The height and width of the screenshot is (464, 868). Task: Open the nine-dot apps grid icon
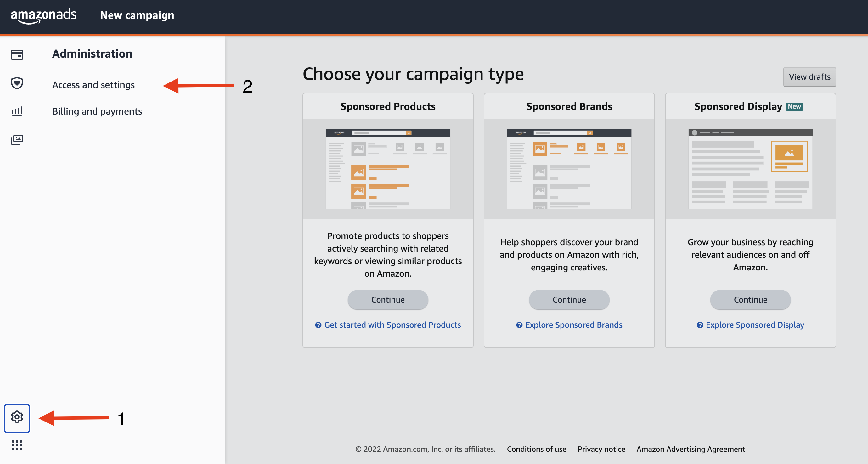pos(17,445)
